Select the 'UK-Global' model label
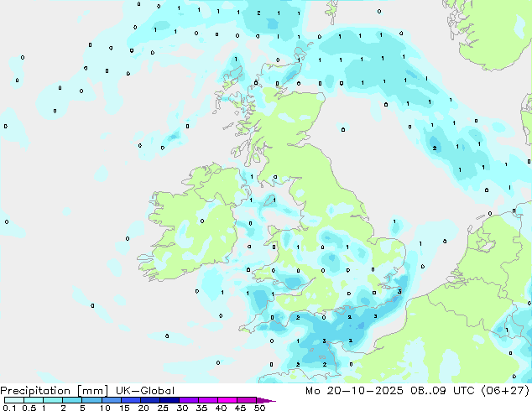Screen dimensions: 532x411 coord(145,391)
